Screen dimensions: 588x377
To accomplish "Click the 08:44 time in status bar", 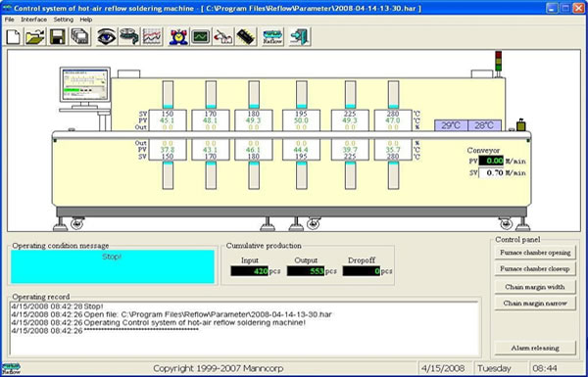I will coord(545,368).
